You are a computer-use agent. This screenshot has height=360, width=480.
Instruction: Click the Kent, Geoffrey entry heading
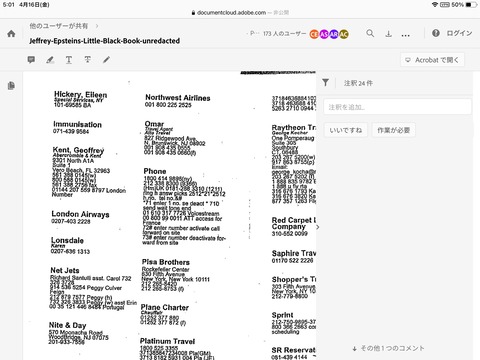point(78,150)
